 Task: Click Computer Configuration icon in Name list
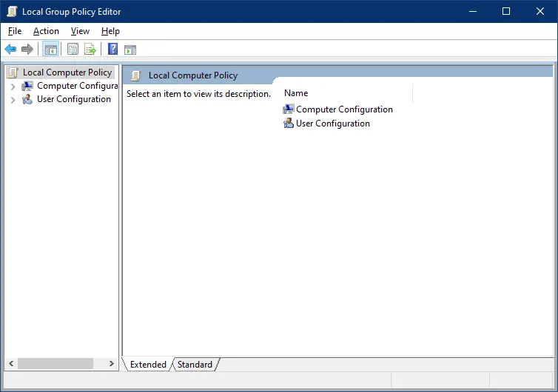pyautogui.click(x=289, y=109)
